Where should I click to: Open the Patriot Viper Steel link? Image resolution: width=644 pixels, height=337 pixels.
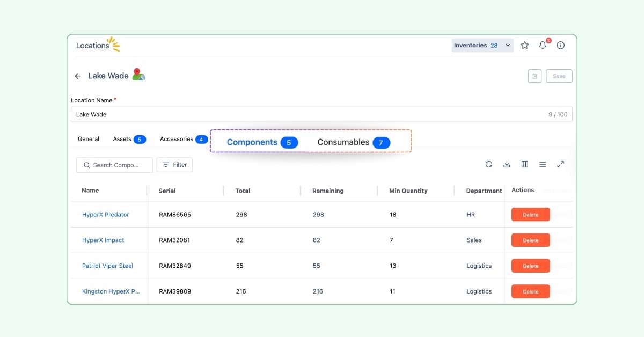(x=107, y=266)
